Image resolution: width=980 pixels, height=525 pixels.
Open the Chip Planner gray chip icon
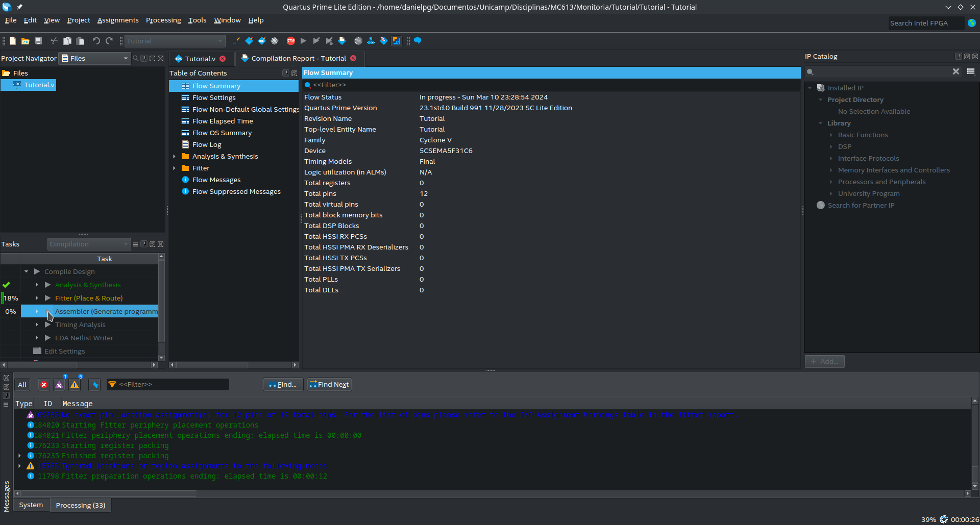pyautogui.click(x=275, y=41)
